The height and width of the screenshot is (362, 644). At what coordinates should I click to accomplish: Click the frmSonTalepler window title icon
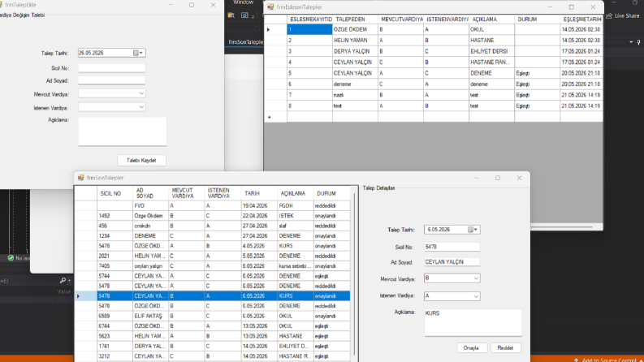tap(81, 178)
